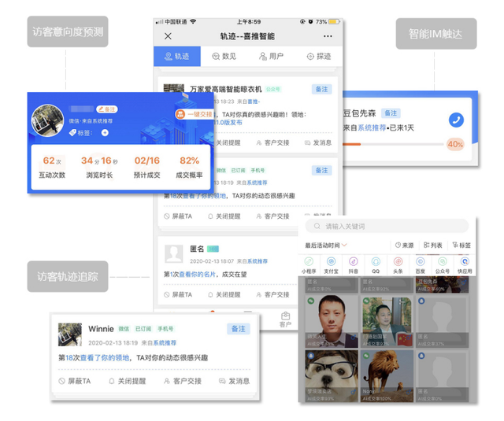View the 62次 互动次数 stat
504x421 pixels.
[52, 167]
